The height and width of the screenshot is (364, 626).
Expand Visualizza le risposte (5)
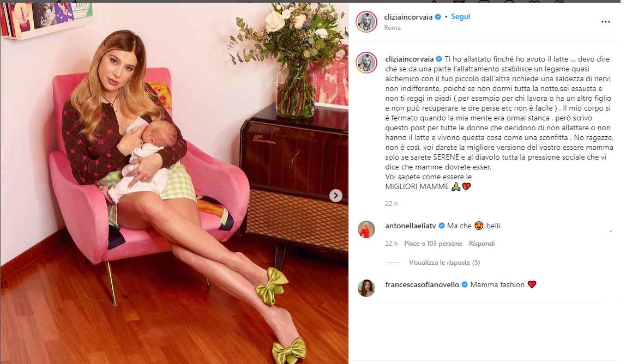point(444,263)
